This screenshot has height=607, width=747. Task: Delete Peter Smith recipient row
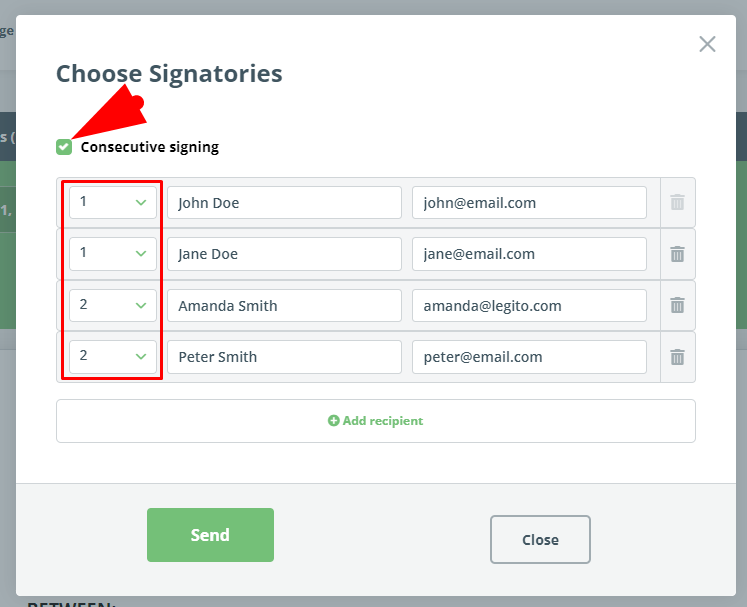[677, 357]
